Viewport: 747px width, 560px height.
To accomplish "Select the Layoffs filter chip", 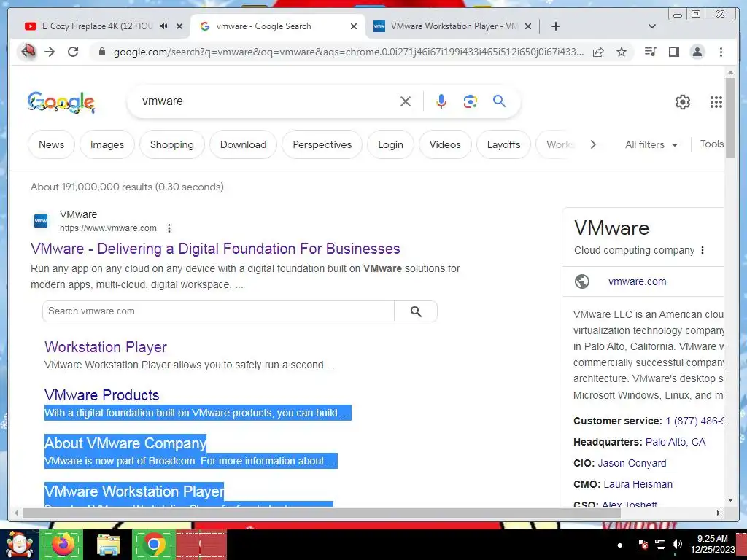I will [x=503, y=144].
